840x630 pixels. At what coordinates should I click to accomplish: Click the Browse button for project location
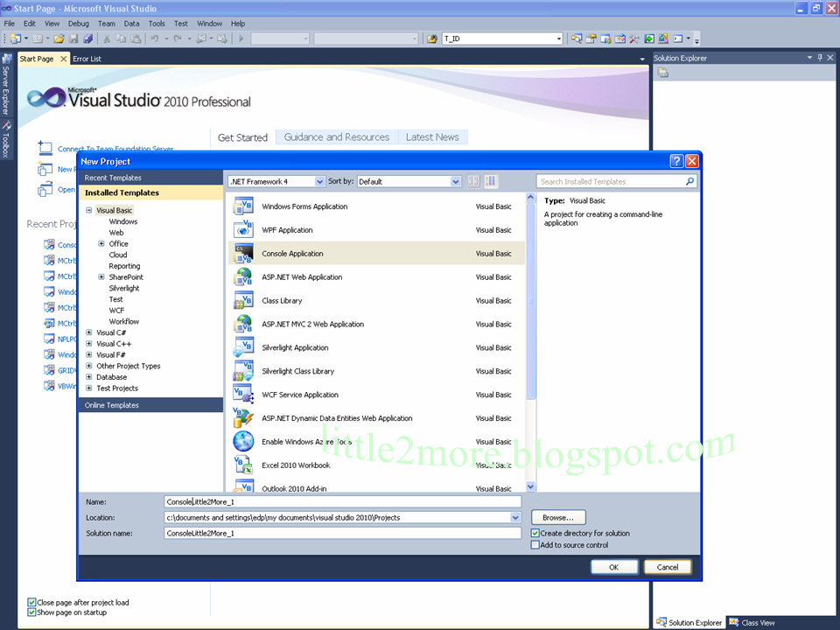pyautogui.click(x=558, y=517)
